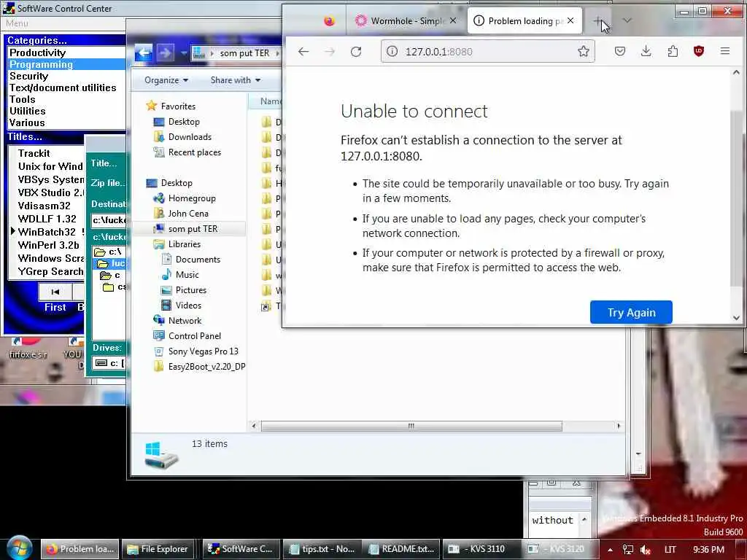747x560 pixels.
Task: Click the Firefox forward arrow
Action: point(330,52)
